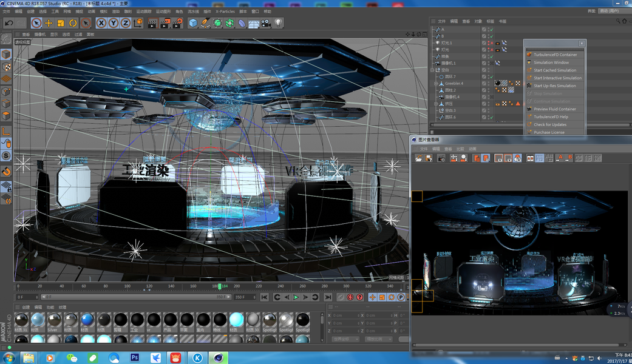
Task: Select the 圆柱.2 object row
Action: (x=450, y=90)
